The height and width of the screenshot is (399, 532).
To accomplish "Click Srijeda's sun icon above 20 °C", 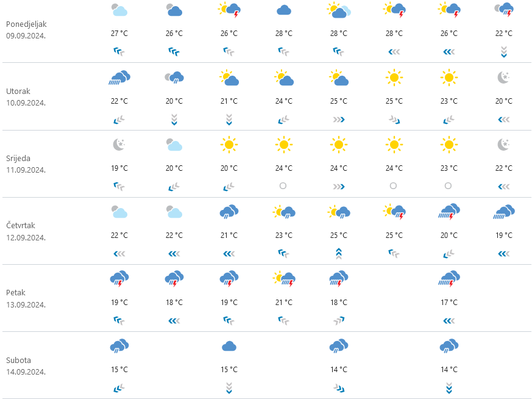I will tap(229, 145).
